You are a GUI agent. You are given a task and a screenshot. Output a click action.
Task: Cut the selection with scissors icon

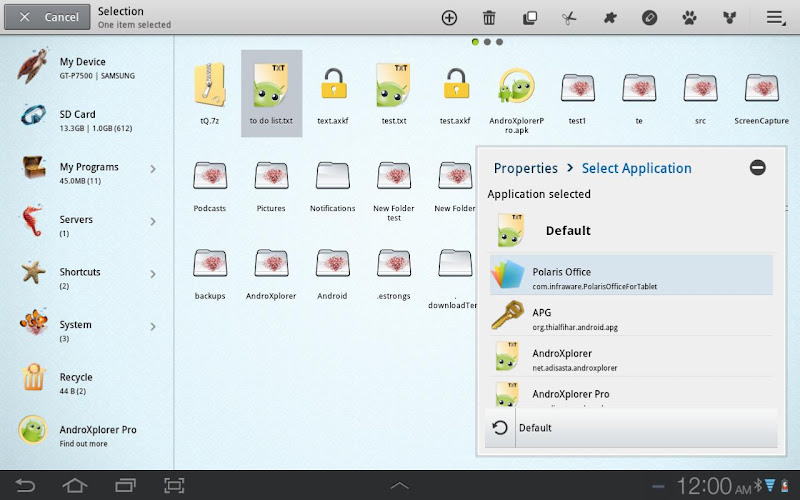[x=569, y=18]
